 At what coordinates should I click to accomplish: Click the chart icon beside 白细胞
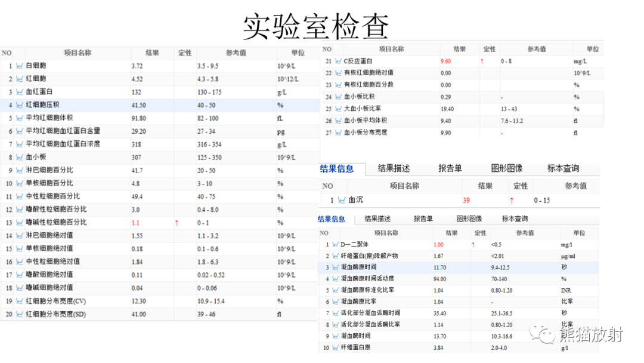tap(19, 65)
